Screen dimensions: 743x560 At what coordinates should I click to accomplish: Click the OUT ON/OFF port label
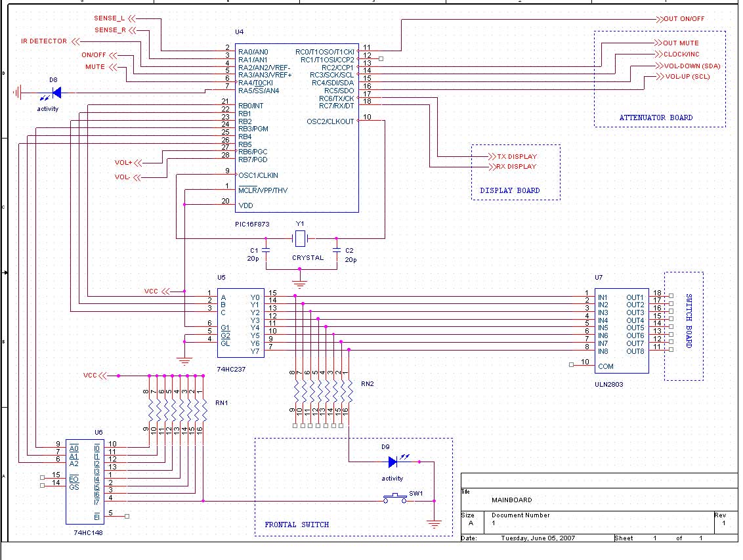(684, 19)
